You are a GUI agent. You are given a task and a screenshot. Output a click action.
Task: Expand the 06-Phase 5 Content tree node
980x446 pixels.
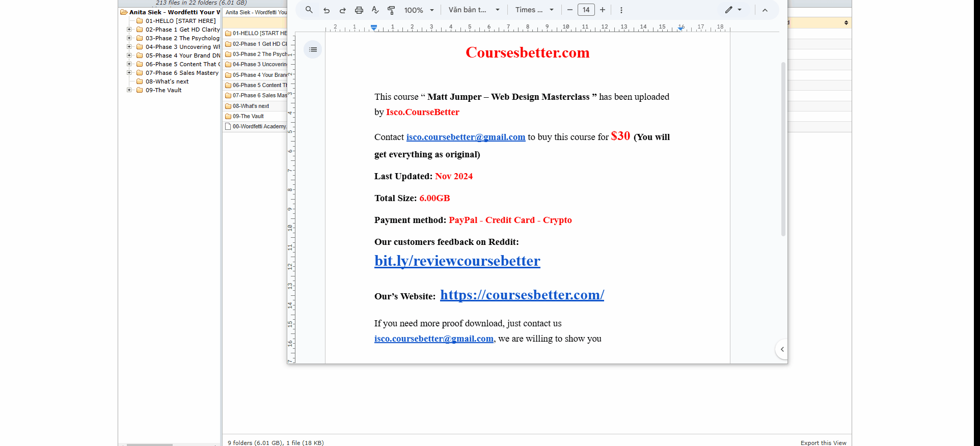pyautogui.click(x=129, y=64)
